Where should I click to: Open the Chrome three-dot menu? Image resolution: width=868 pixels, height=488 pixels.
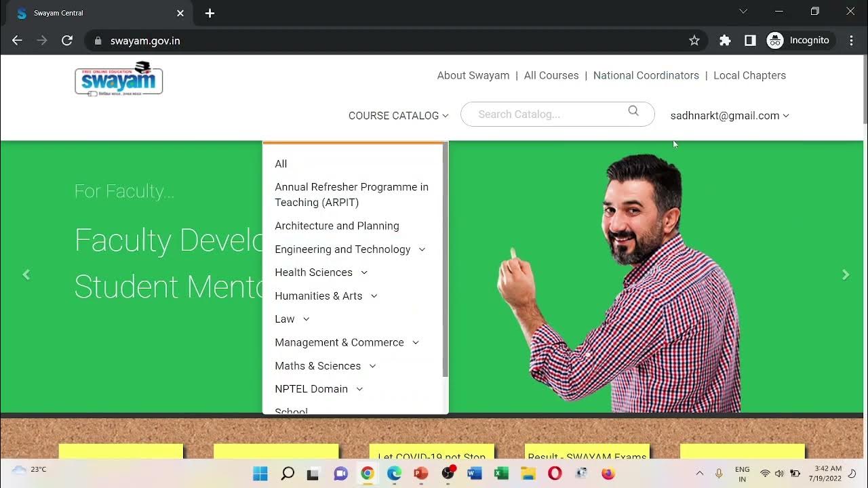click(851, 41)
